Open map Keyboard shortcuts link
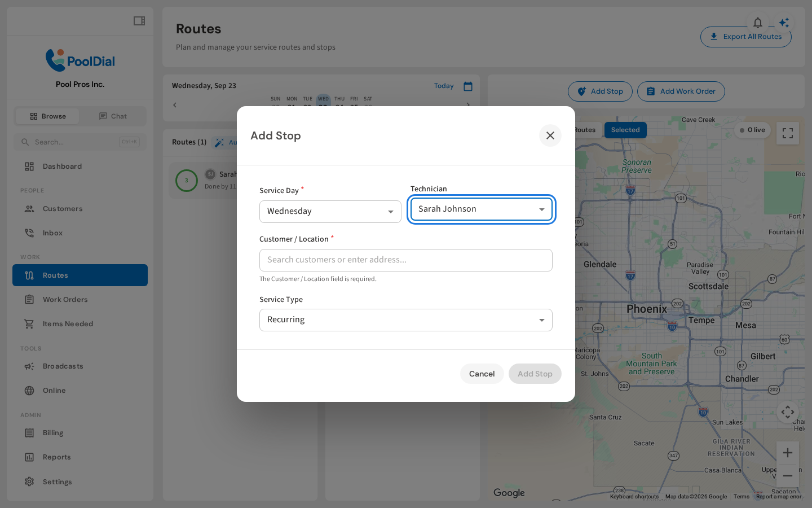 pyautogui.click(x=634, y=497)
